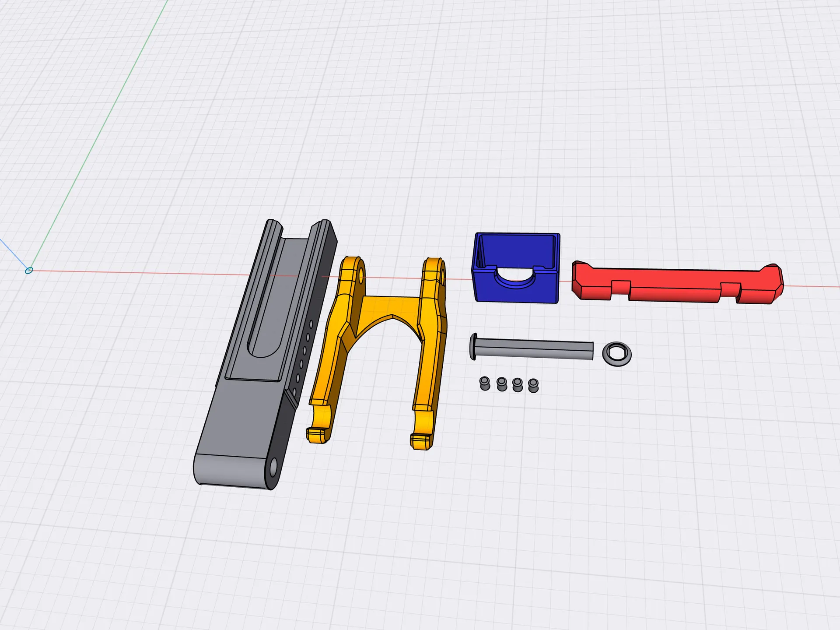Select the second rivet from the left
840x630 pixels.
pyautogui.click(x=502, y=384)
